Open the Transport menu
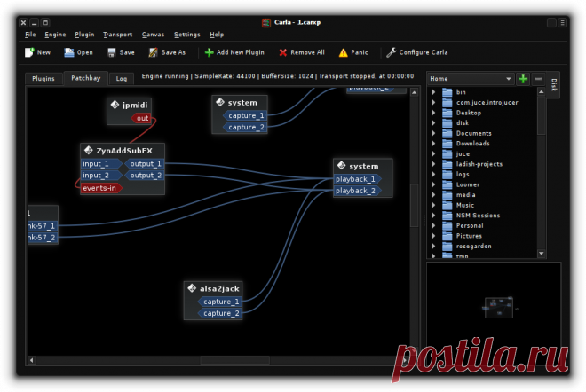The height and width of the screenshot is (392, 586). (x=118, y=35)
